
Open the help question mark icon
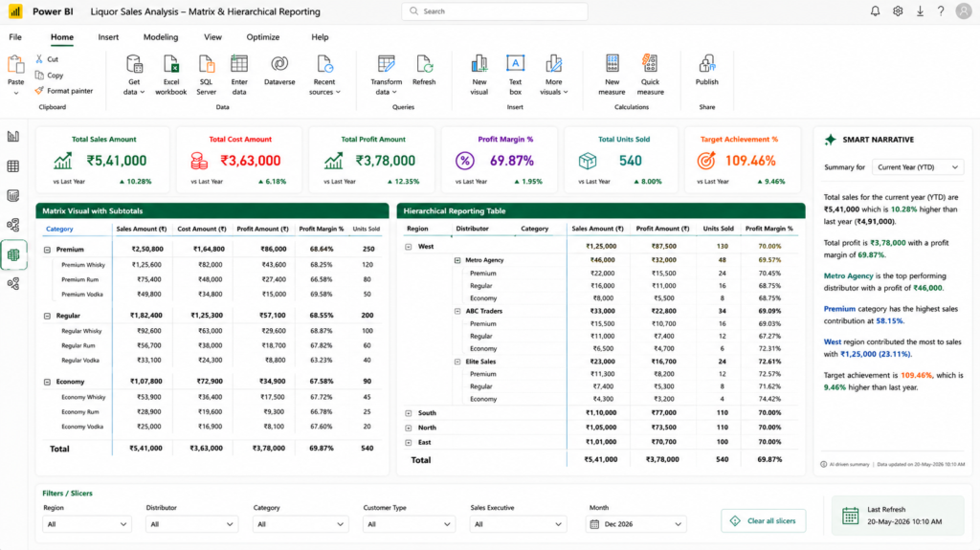(941, 11)
